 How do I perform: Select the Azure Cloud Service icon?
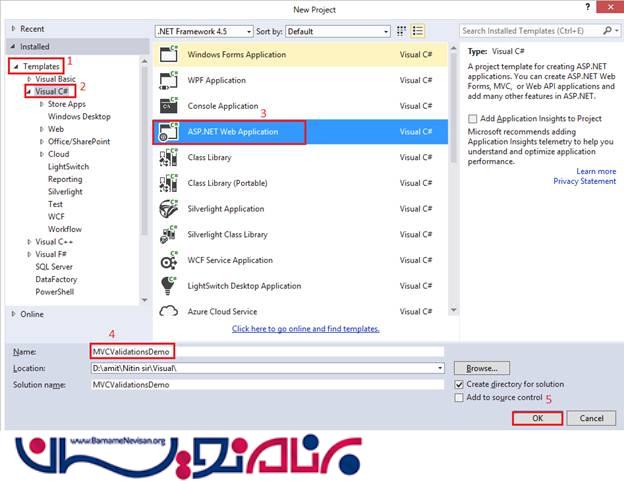[x=167, y=312]
